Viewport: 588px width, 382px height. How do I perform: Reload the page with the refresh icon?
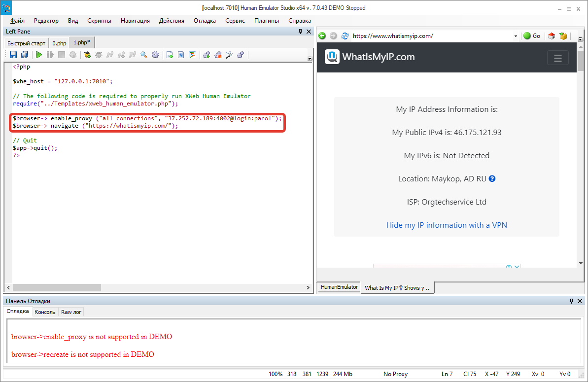click(345, 35)
